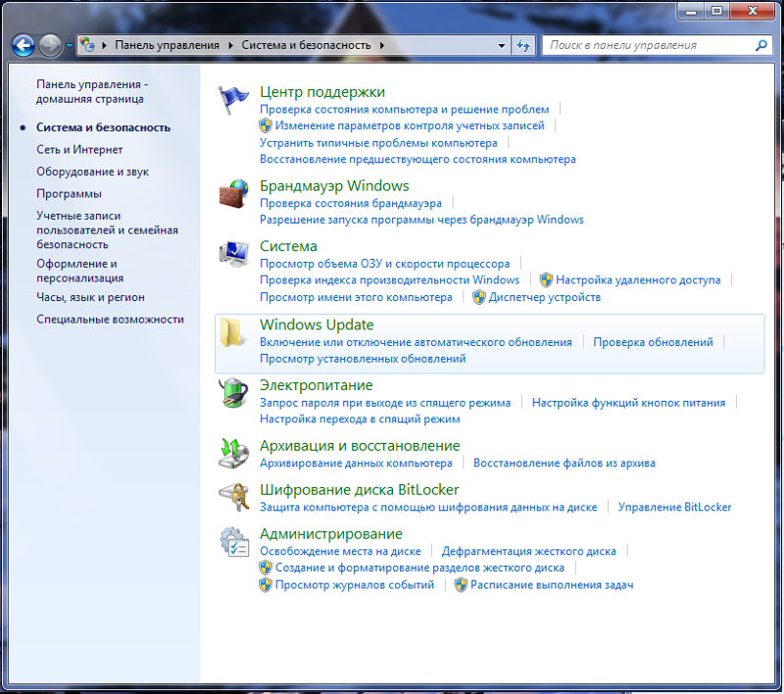
Task: Click the Forward arrow navigation button
Action: [50, 45]
